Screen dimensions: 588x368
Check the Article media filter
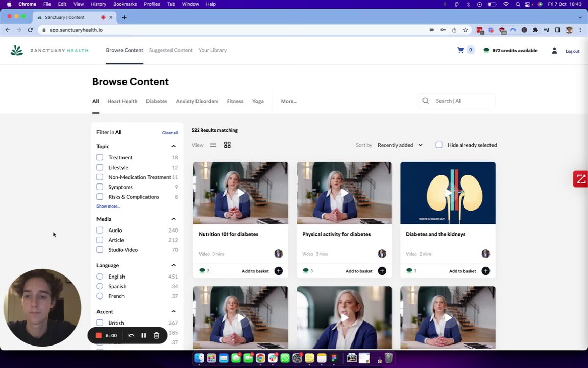pos(100,240)
